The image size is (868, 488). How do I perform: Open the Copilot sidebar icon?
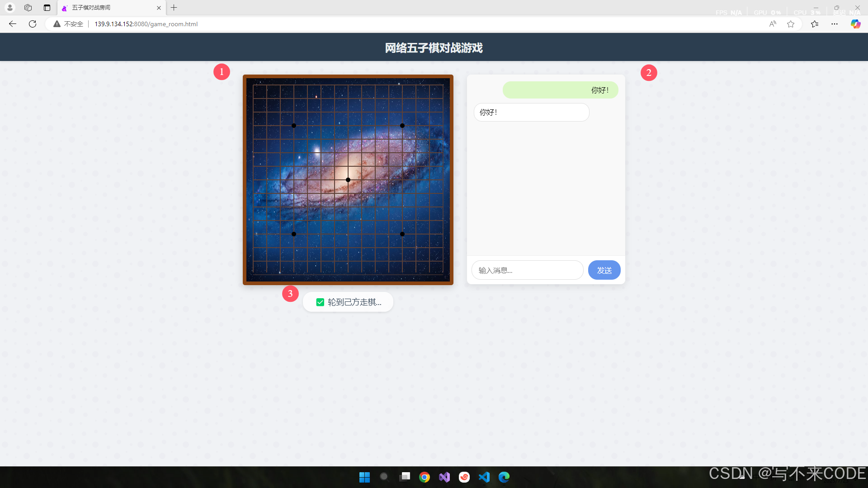point(855,24)
